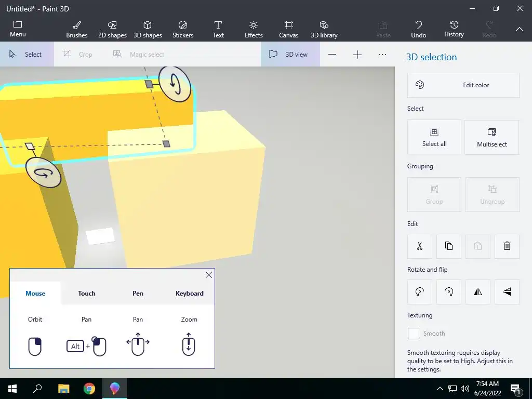The width and height of the screenshot is (532, 399).
Task: Click the upper rotation handle on selection
Action: [175, 84]
